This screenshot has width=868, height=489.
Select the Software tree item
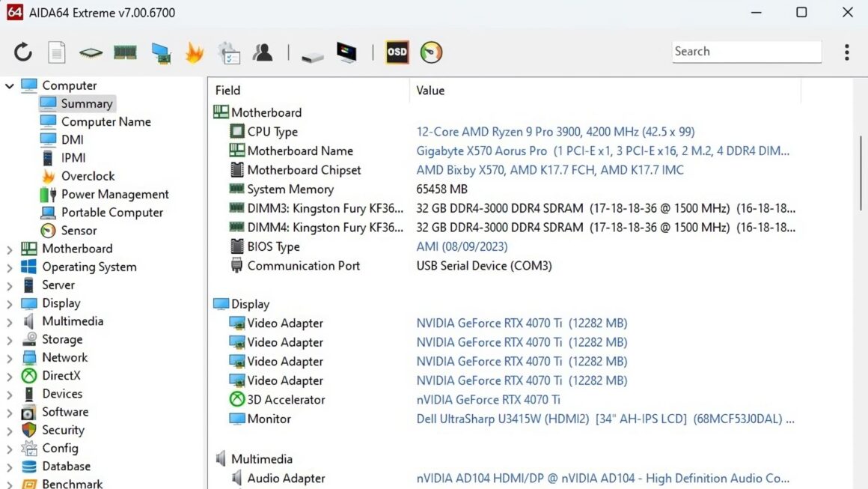(x=65, y=412)
